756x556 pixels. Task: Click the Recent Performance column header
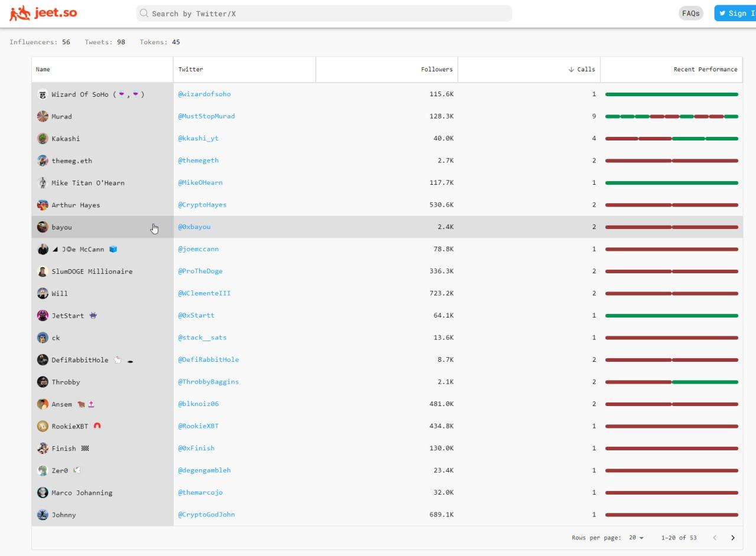coord(705,69)
